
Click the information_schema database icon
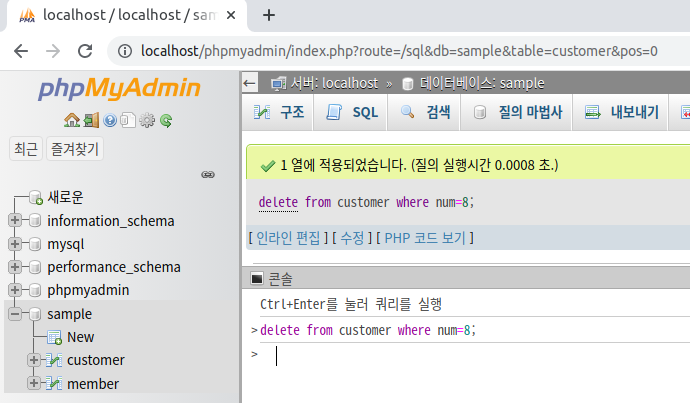pos(35,220)
